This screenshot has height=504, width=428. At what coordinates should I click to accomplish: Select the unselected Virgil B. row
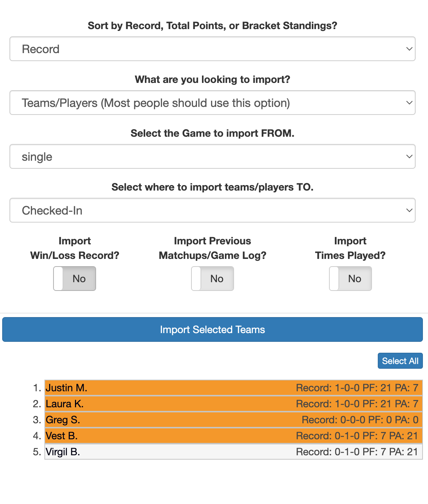click(x=233, y=452)
